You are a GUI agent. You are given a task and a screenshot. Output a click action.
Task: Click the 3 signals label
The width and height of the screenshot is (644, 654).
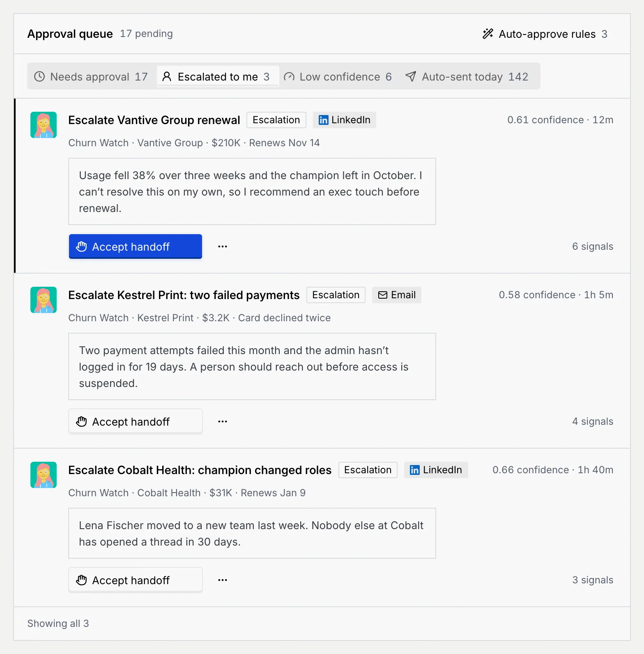[593, 580]
